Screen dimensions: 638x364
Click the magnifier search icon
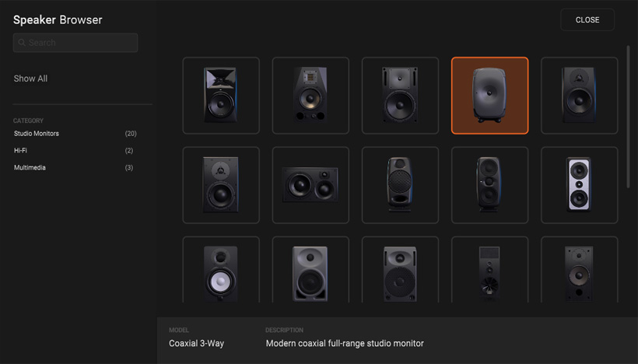click(x=22, y=42)
